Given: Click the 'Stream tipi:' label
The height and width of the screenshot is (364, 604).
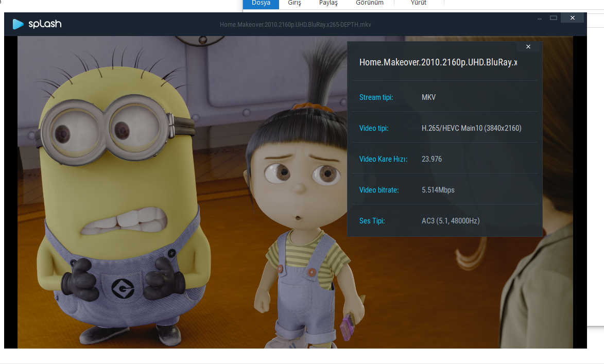Looking at the screenshot, I should coord(376,97).
